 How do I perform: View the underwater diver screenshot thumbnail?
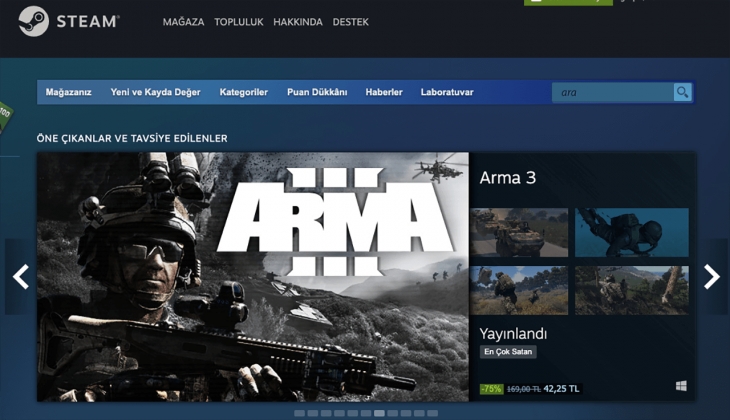pos(632,232)
